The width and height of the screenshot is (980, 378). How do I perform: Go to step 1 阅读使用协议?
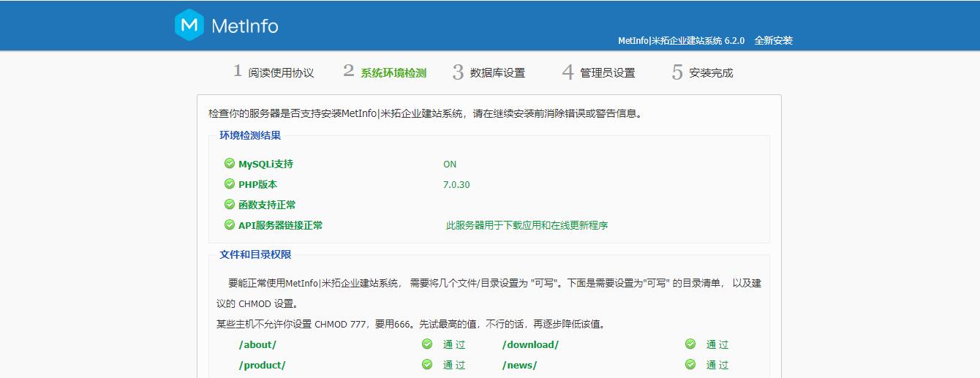point(274,72)
